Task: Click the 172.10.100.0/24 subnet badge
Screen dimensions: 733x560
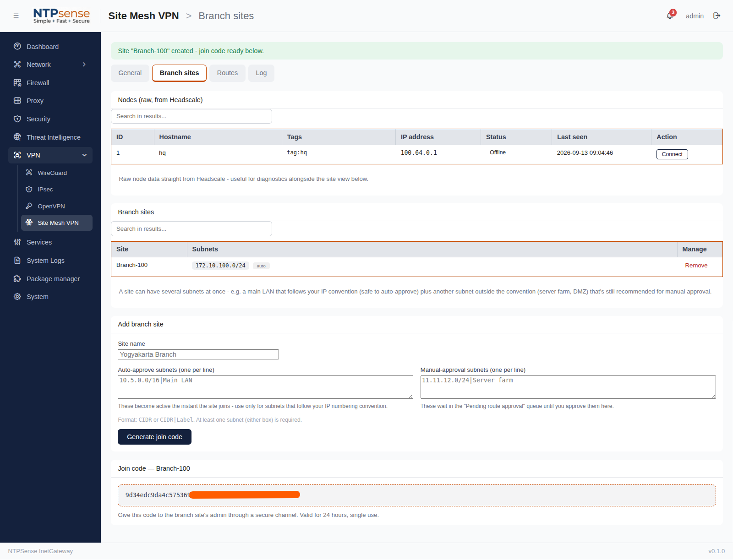Action: pyautogui.click(x=220, y=266)
